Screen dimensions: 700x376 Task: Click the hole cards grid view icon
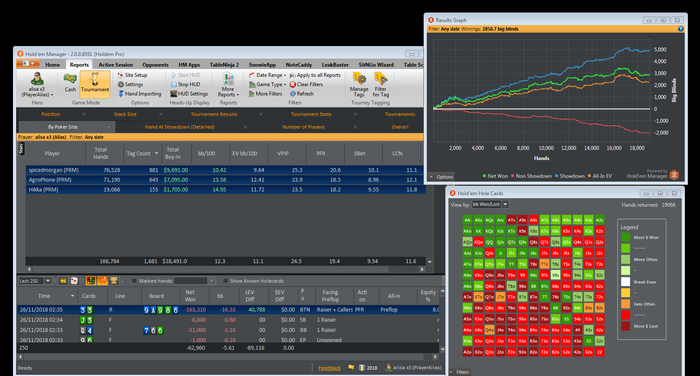(91, 281)
